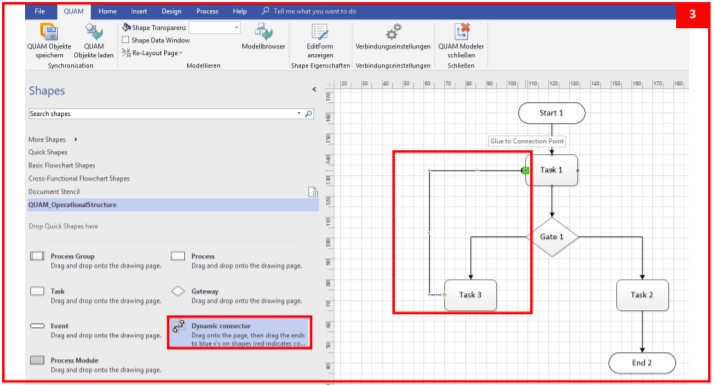Screen dimensions: 714x385
Task: Toggle the Shape Data Window checkbox
Action: [x=126, y=40]
